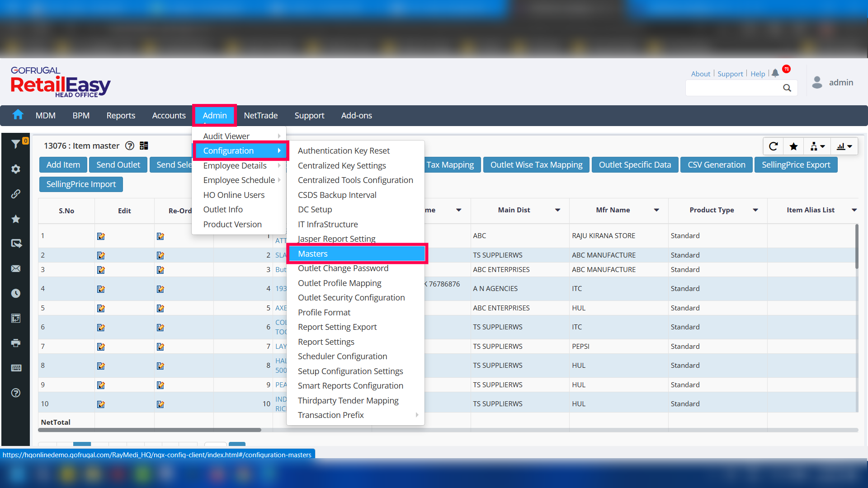868x488 pixels.
Task: Click the printer icon in left sidebar
Action: tap(16, 343)
